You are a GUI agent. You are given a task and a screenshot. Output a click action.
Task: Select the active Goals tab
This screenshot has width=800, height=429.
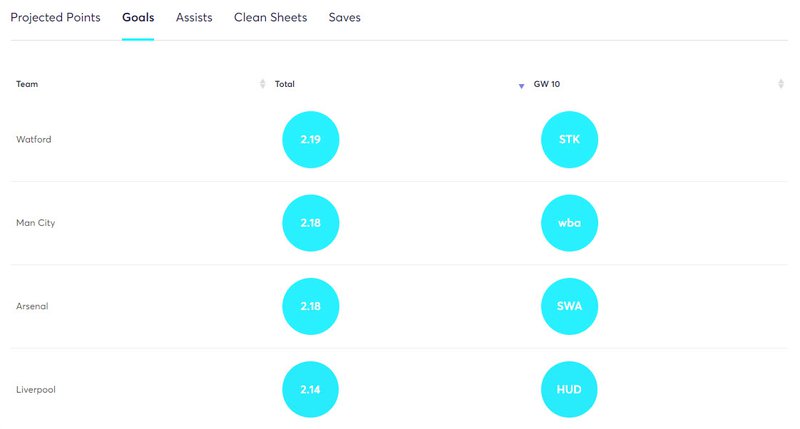138,17
